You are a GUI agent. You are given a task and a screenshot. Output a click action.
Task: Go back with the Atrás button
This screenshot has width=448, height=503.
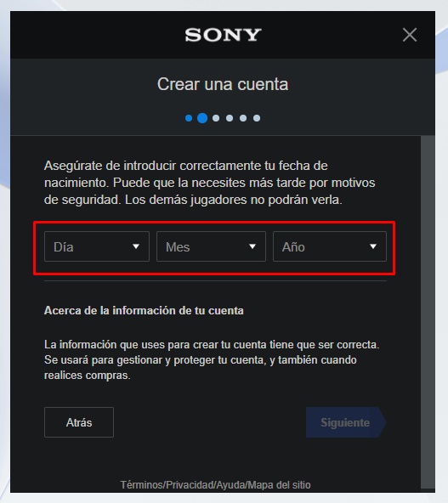[79, 422]
